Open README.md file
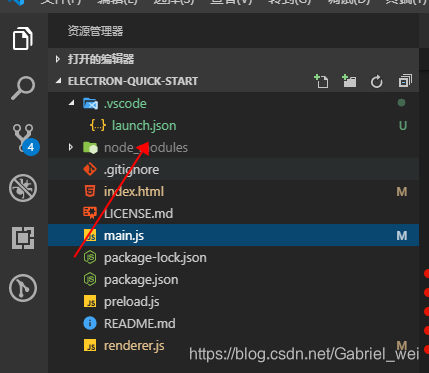Screen dimensions: 429x373 pyautogui.click(x=233, y=323)
